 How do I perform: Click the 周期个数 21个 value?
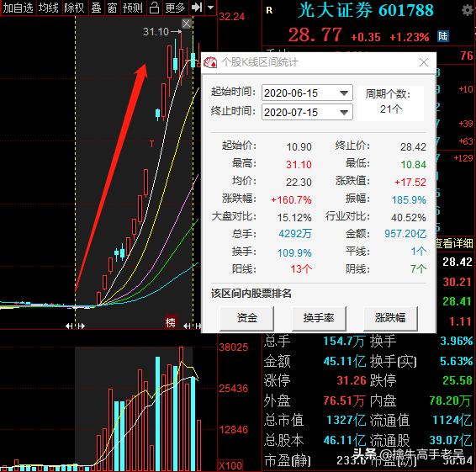pos(391,109)
